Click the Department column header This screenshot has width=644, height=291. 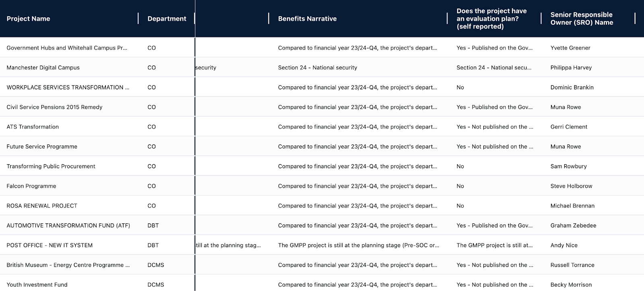[167, 19]
